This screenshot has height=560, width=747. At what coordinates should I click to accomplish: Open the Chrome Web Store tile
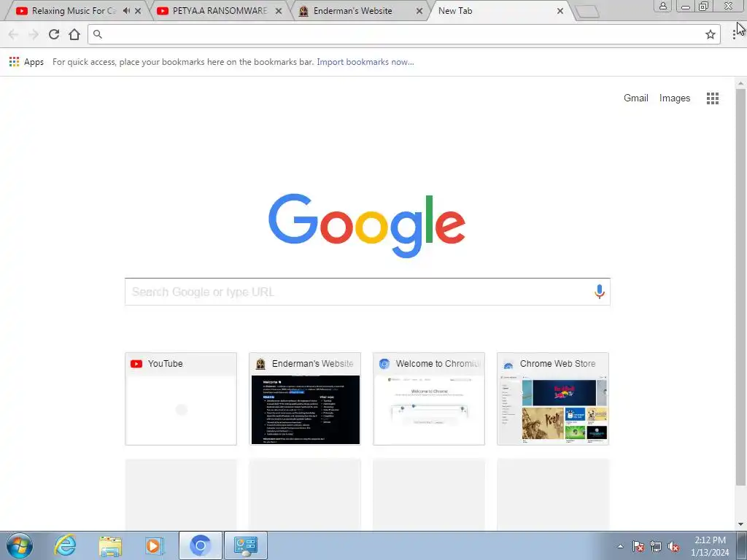(x=553, y=399)
